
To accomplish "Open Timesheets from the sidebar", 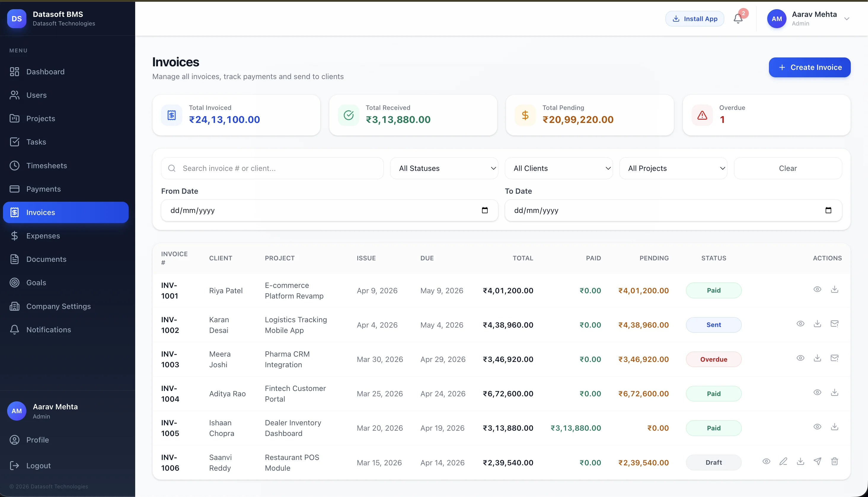I will click(47, 166).
